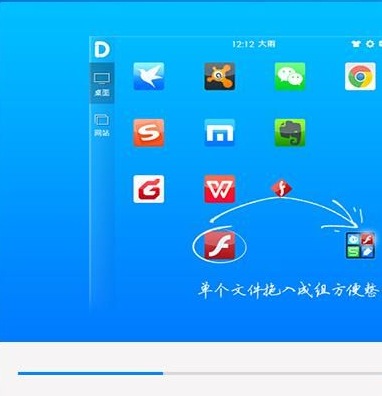Select the circled Flash Player icon

coord(219,246)
